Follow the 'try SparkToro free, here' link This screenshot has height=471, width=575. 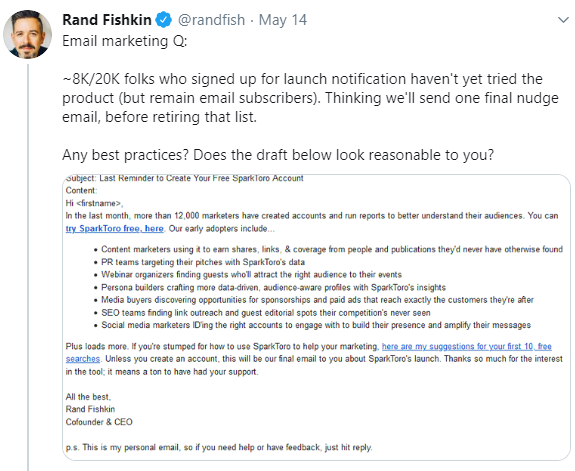click(x=114, y=229)
